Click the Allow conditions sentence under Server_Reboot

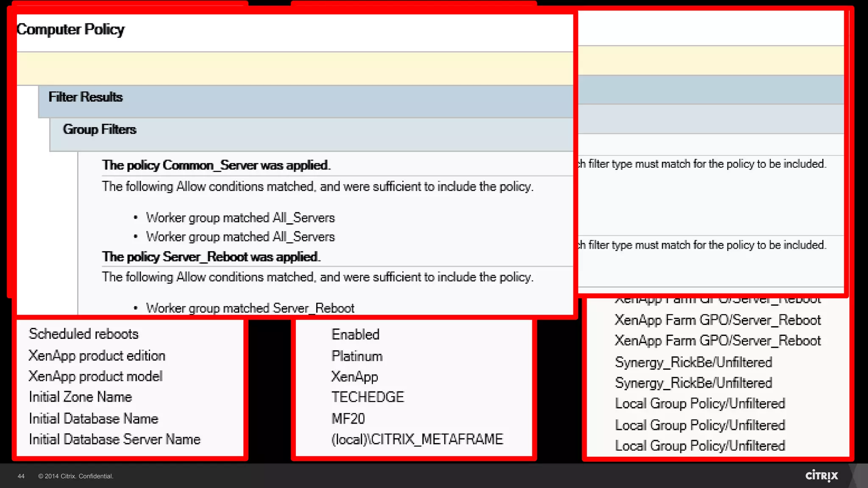[x=317, y=277]
